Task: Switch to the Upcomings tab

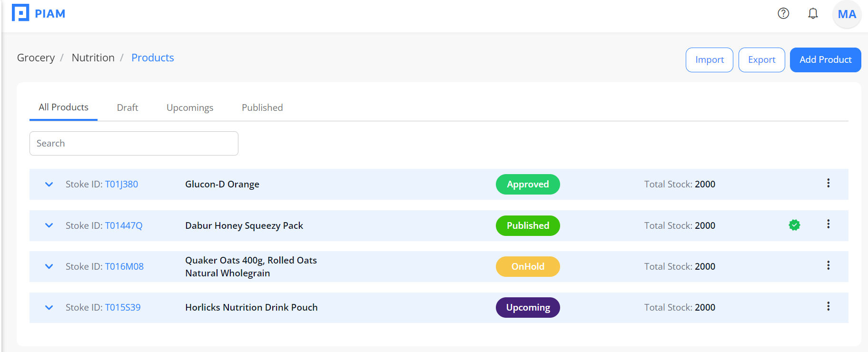Action: pyautogui.click(x=190, y=108)
